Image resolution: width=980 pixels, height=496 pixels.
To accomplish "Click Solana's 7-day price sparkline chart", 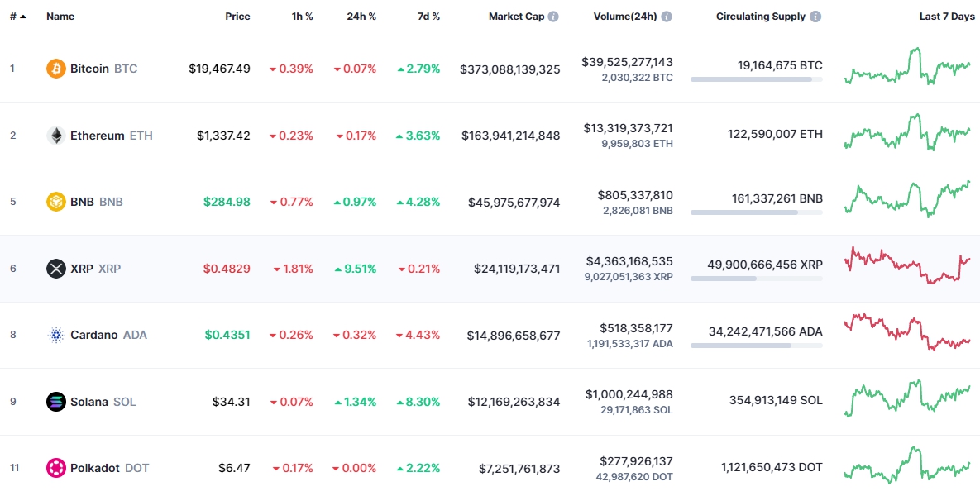I will pyautogui.click(x=907, y=398).
